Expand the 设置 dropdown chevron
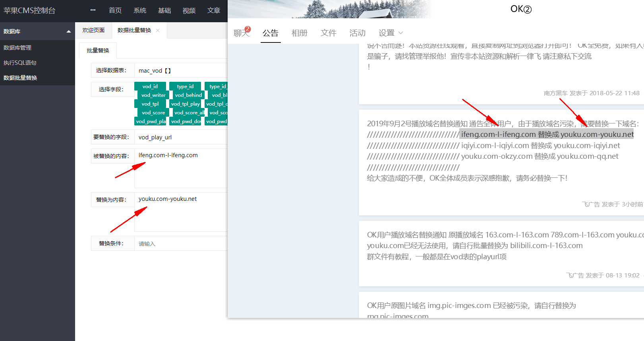This screenshot has height=341, width=644. tap(400, 33)
